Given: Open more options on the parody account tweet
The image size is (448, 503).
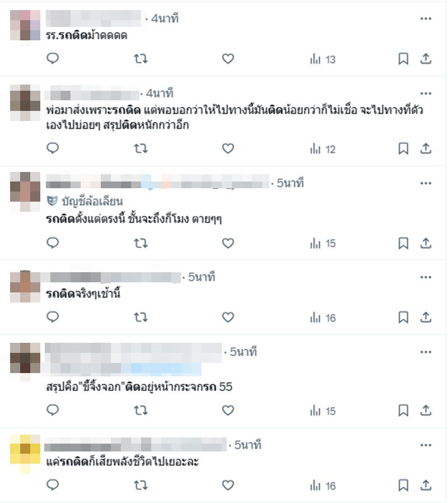Looking at the screenshot, I should 426,183.
